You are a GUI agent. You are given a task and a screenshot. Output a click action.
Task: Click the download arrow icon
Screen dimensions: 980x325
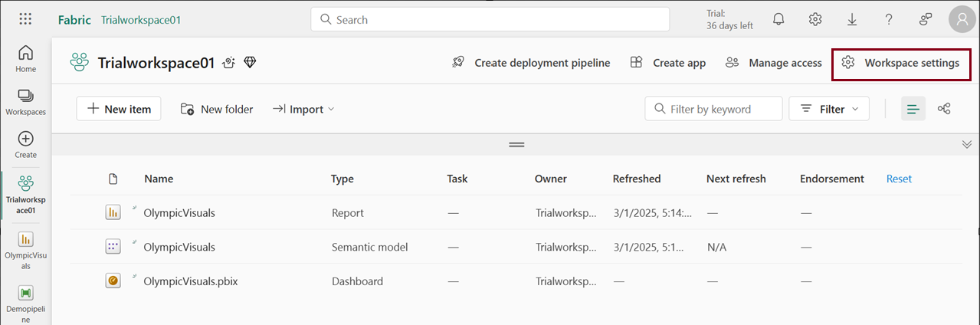[852, 19]
